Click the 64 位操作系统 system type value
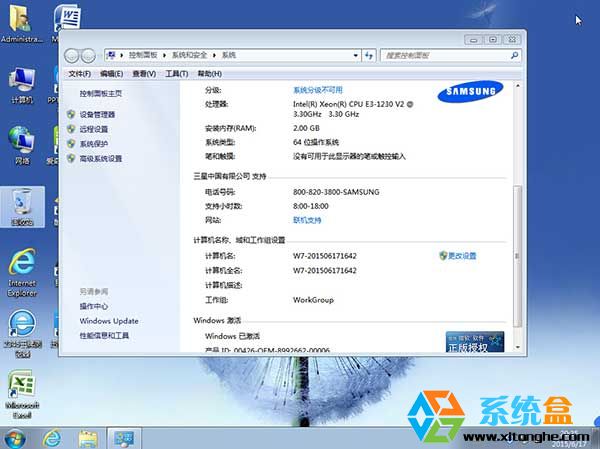 [x=316, y=142]
